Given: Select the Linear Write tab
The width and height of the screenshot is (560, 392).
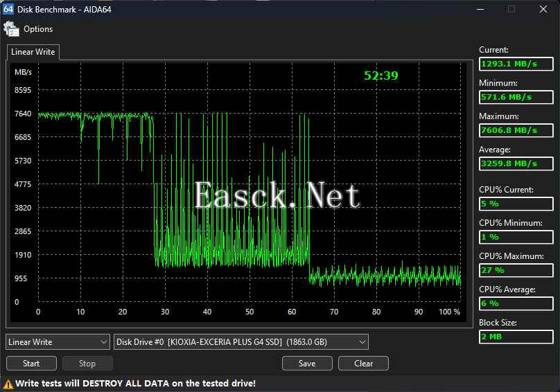Looking at the screenshot, I should click(33, 52).
